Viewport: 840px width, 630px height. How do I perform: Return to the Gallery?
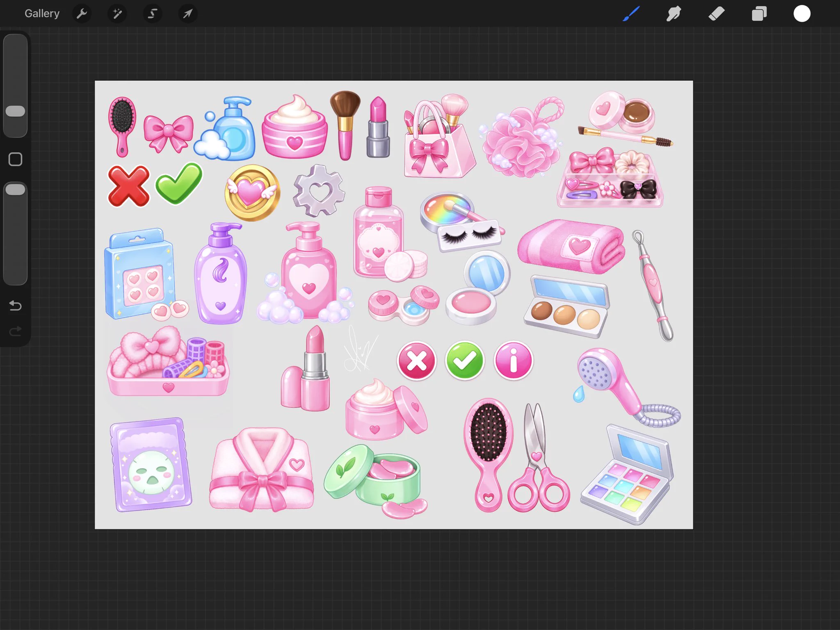(x=42, y=14)
